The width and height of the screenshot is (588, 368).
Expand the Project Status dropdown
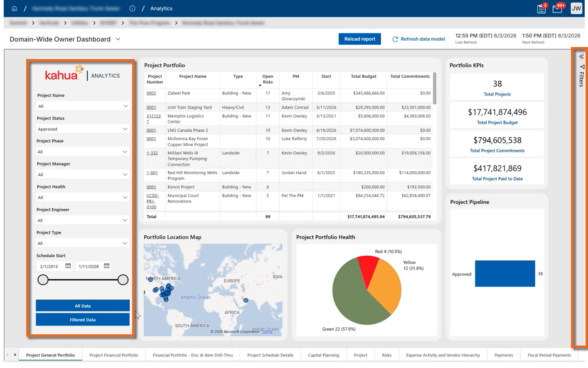(x=83, y=129)
